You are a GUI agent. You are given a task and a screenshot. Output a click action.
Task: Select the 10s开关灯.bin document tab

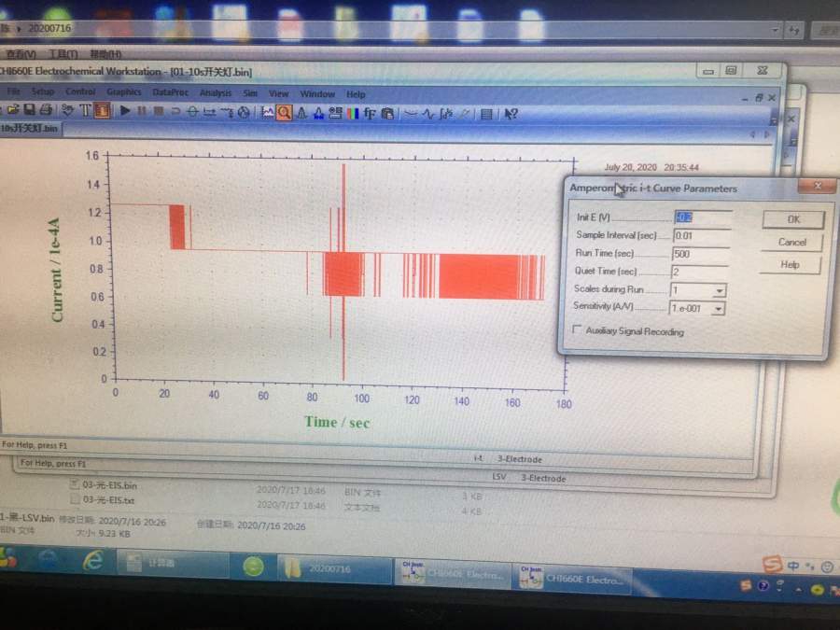pos(30,129)
